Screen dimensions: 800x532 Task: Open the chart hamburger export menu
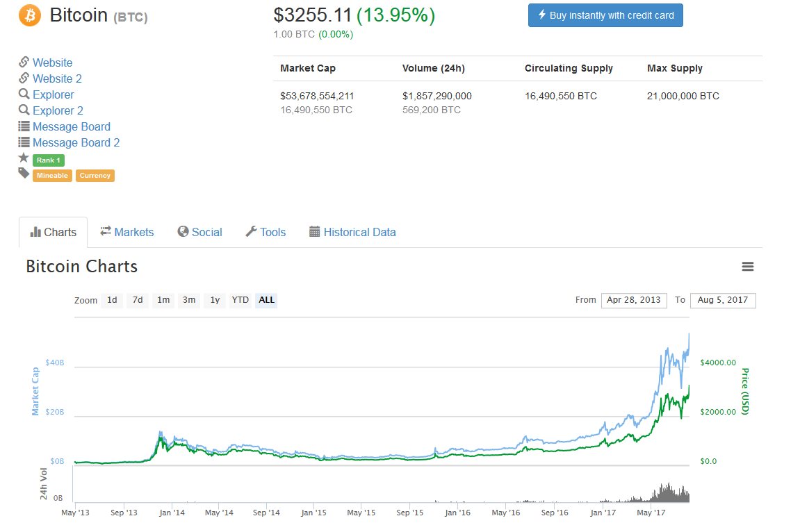click(x=747, y=267)
